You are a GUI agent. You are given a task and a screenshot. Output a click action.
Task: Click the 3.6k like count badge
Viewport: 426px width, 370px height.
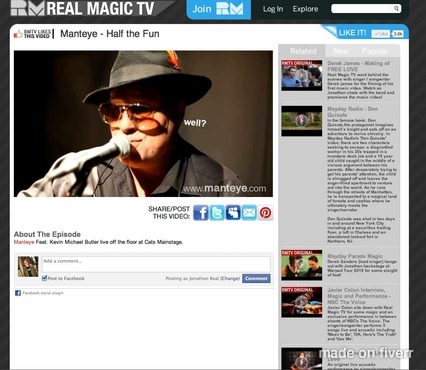[x=398, y=34]
